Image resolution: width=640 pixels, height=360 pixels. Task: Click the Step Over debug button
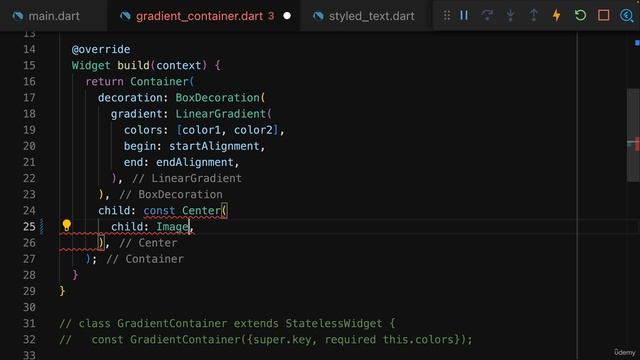tap(487, 16)
